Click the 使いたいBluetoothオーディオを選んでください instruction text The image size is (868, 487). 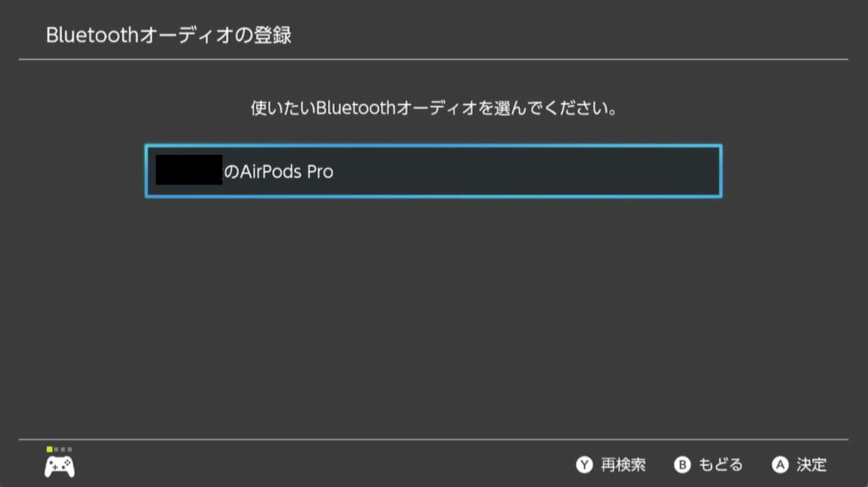pyautogui.click(x=434, y=108)
